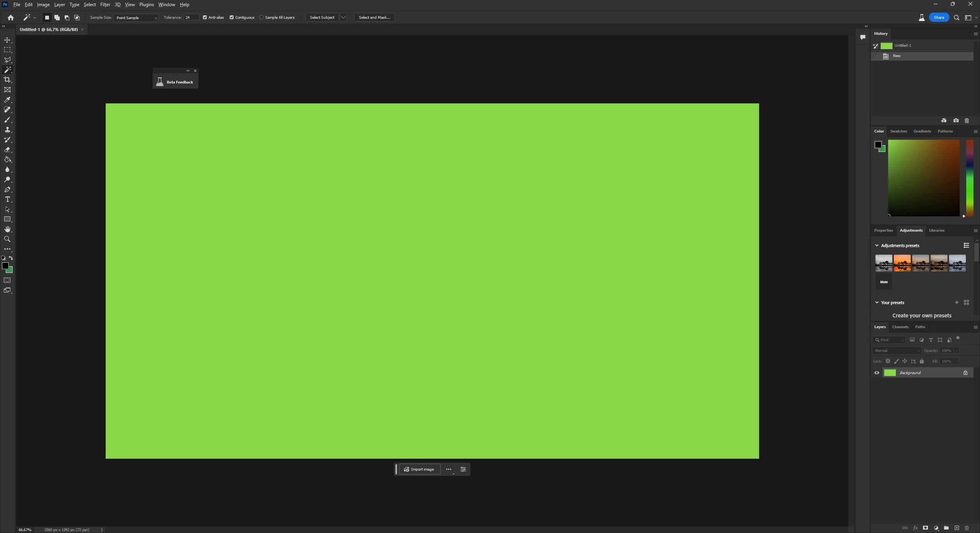Select the Move tool
The height and width of the screenshot is (533, 980).
tap(7, 40)
